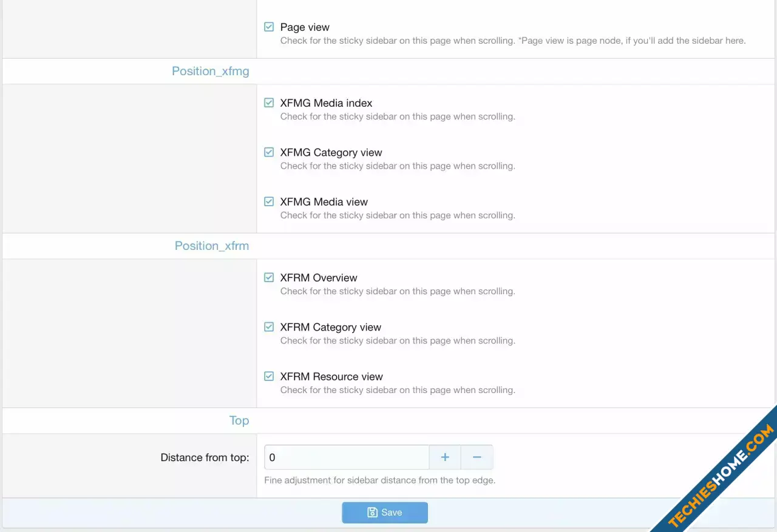Viewport: 777px width, 532px height.
Task: Focus the Distance from top input field
Action: (x=347, y=457)
